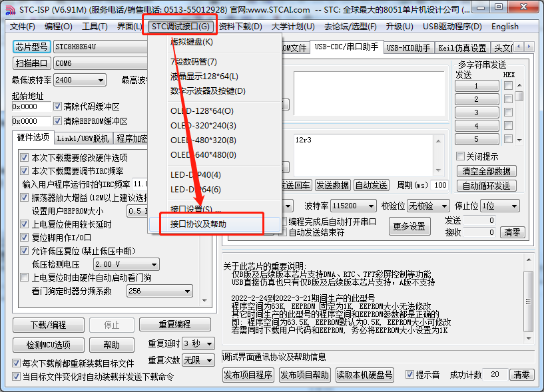Click the 发送数据 button

point(333,185)
